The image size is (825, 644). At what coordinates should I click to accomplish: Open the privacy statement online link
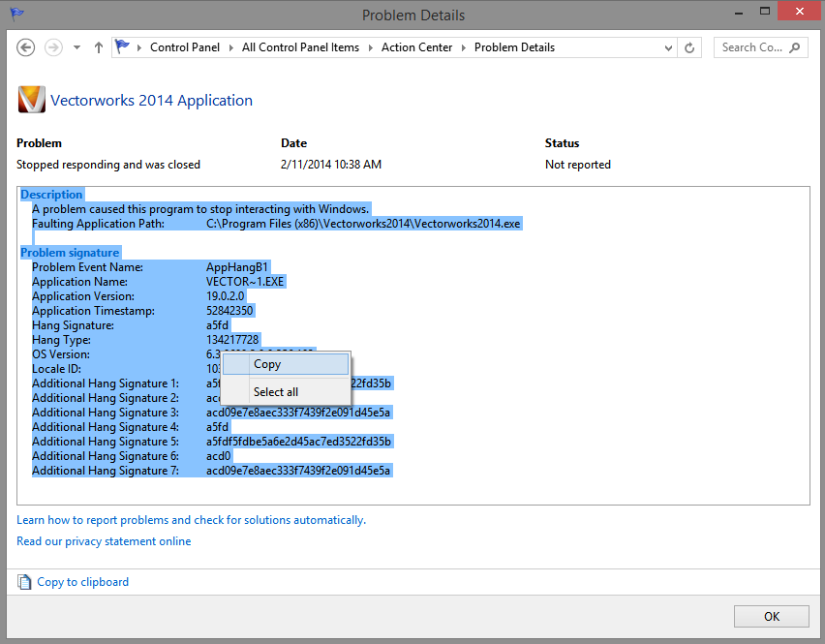pyautogui.click(x=104, y=541)
